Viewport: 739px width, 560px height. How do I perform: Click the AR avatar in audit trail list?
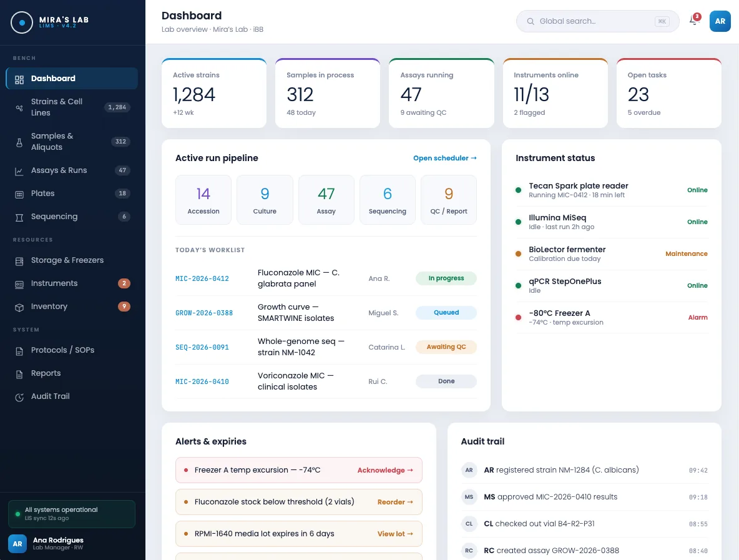469,470
